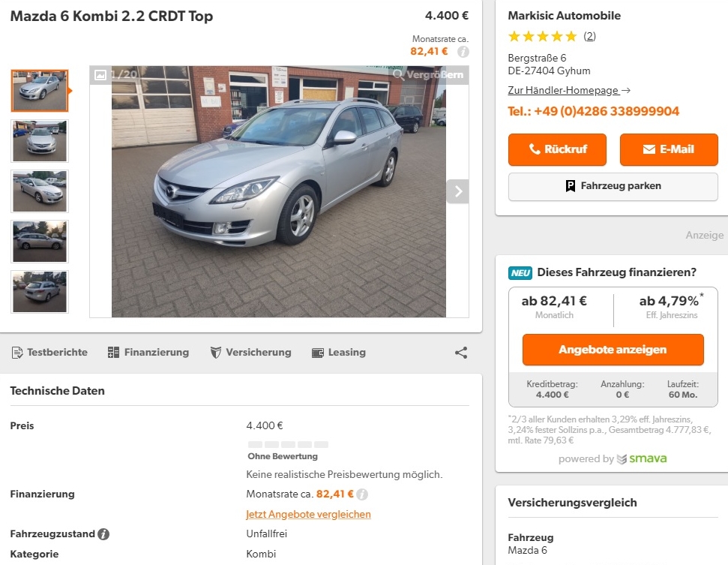Screen dimensions: 728x565
Task: Select the second car thumbnail
Action: [40, 141]
